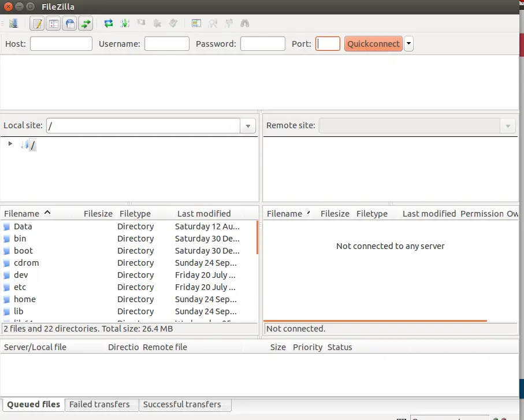Focus the Port input box
This screenshot has width=524, height=420.
(x=328, y=44)
